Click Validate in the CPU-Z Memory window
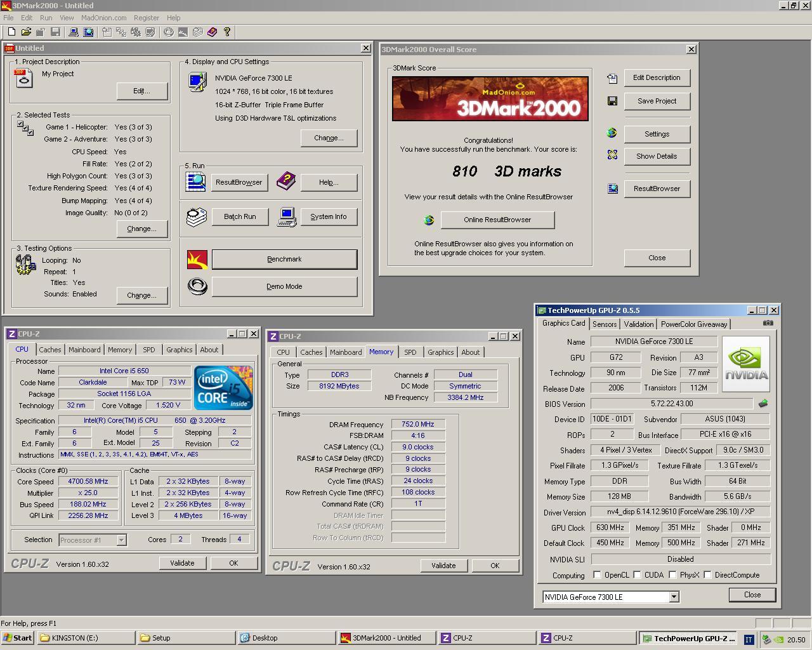The height and width of the screenshot is (650, 812). [x=443, y=566]
